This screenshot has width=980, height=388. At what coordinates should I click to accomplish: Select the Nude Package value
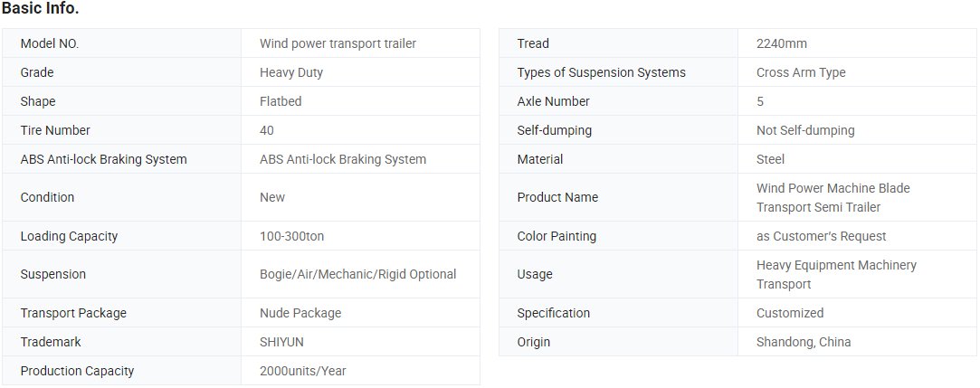click(x=300, y=313)
